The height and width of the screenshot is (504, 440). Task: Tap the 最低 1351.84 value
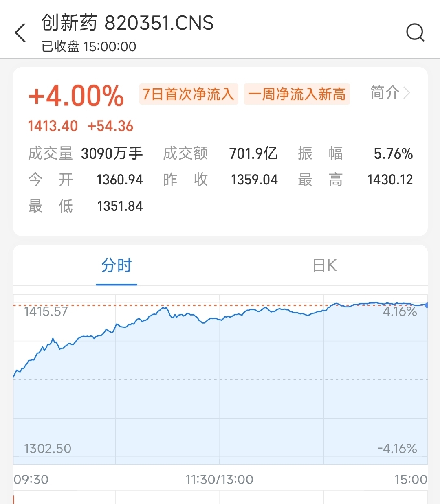120,206
